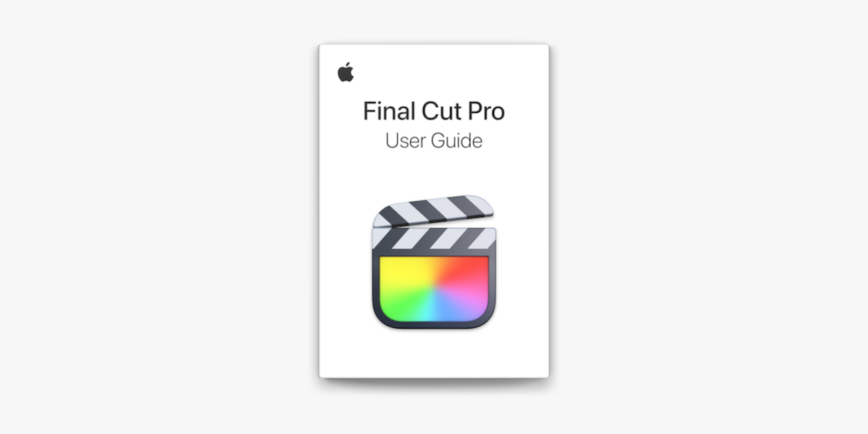Click the word "Guide" in the subtitle
Viewport: 868px width, 434px height.
[x=456, y=140]
